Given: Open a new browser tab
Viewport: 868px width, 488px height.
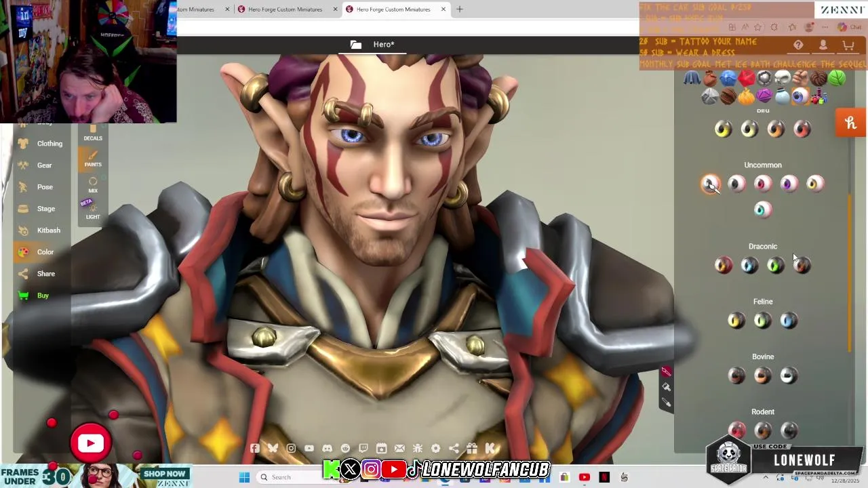Looking at the screenshot, I should point(460,9).
